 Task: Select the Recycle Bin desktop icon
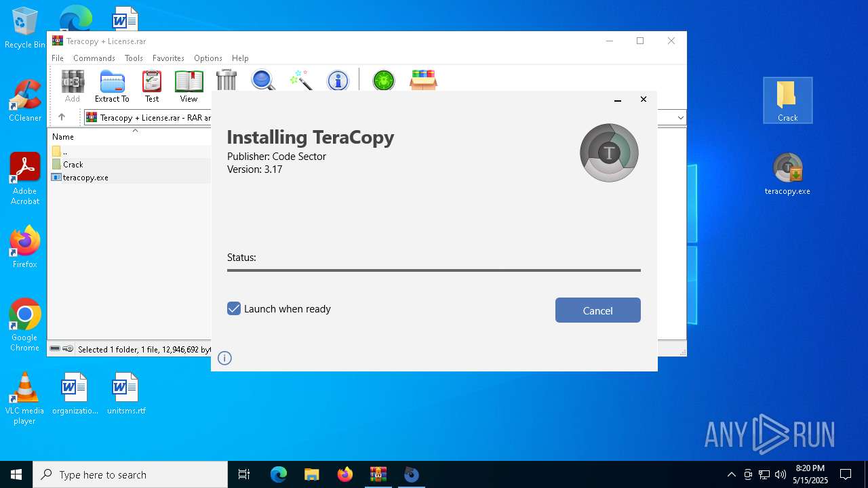pos(25,28)
